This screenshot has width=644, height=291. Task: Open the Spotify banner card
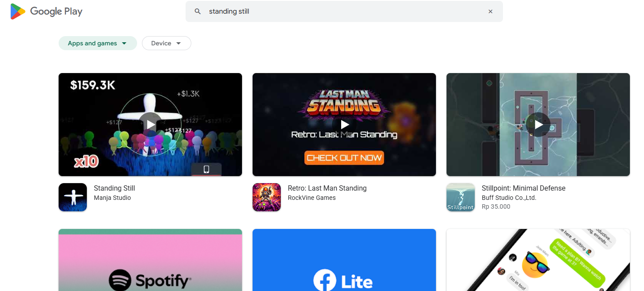point(150,260)
